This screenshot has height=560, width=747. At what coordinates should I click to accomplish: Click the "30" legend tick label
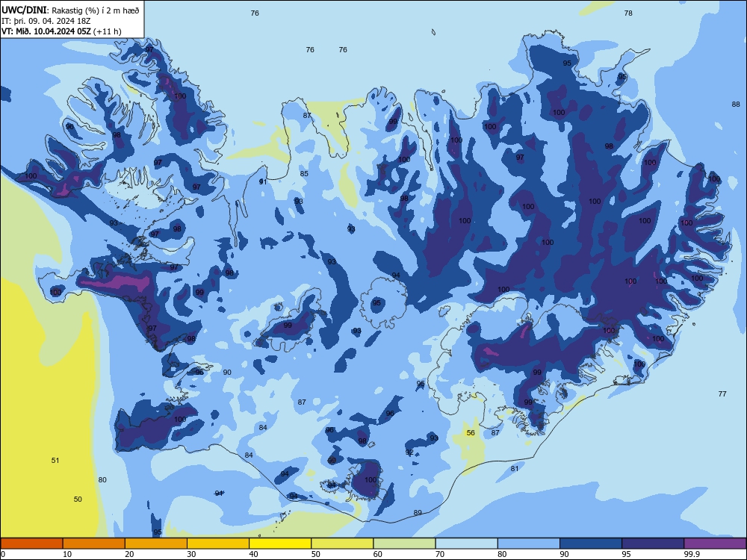click(191, 554)
